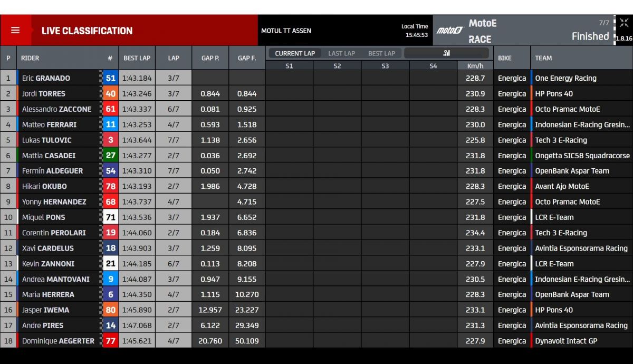Click blue number badge 51
Screen dimensions: 633x364
pyautogui.click(x=110, y=78)
